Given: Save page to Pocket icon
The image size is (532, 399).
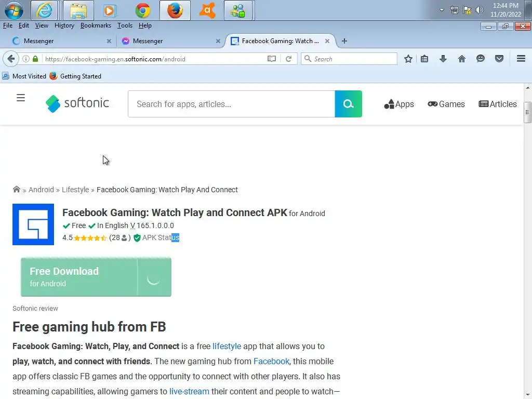Looking at the screenshot, I should pos(499,59).
